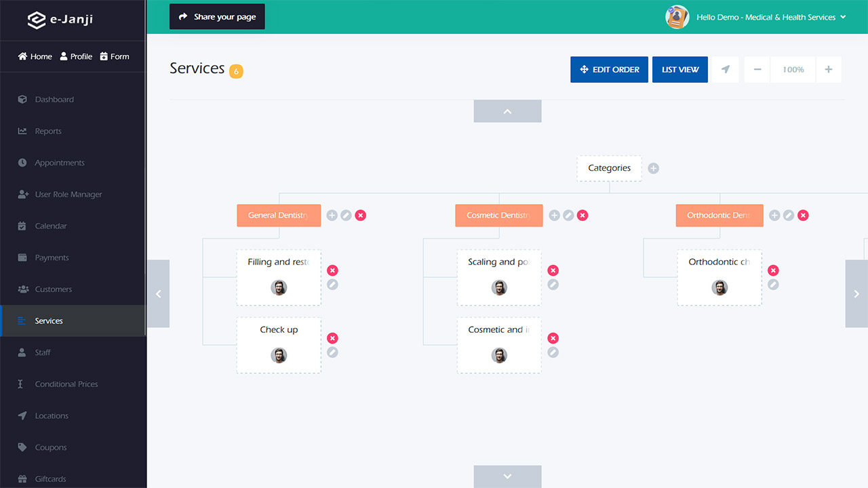This screenshot has height=488, width=868.
Task: Open Appointments menu item
Action: (x=73, y=163)
